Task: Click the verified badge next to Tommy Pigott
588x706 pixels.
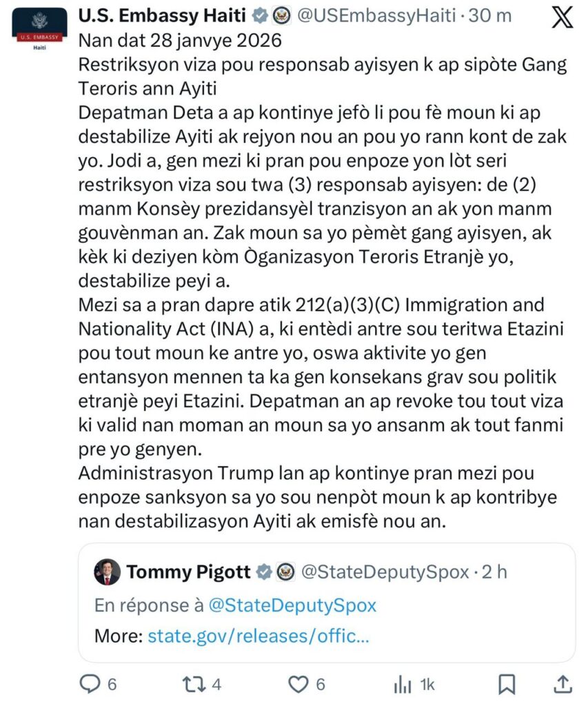Action: coord(263,571)
